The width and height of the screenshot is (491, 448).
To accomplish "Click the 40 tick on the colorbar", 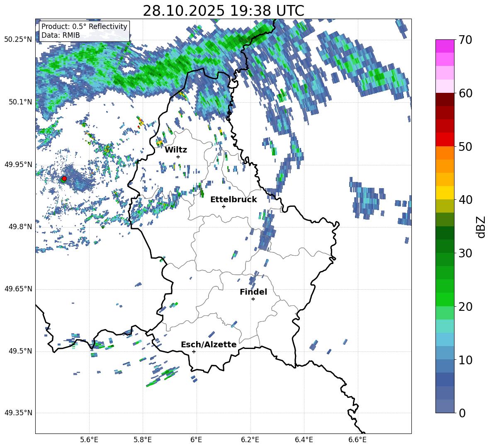I will click(465, 200).
